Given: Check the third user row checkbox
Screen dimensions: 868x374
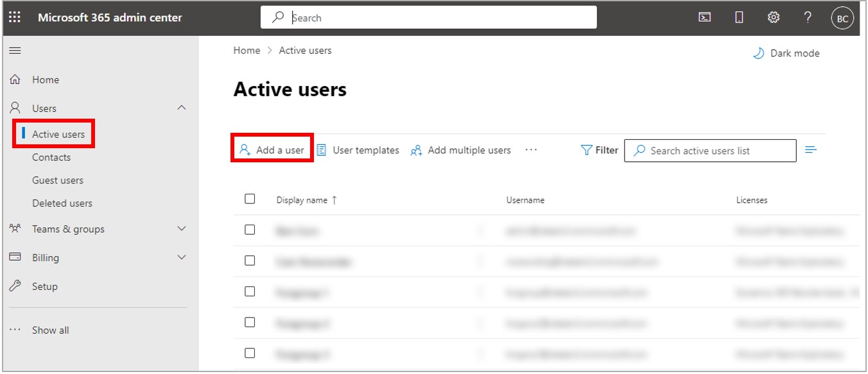Looking at the screenshot, I should 250,291.
